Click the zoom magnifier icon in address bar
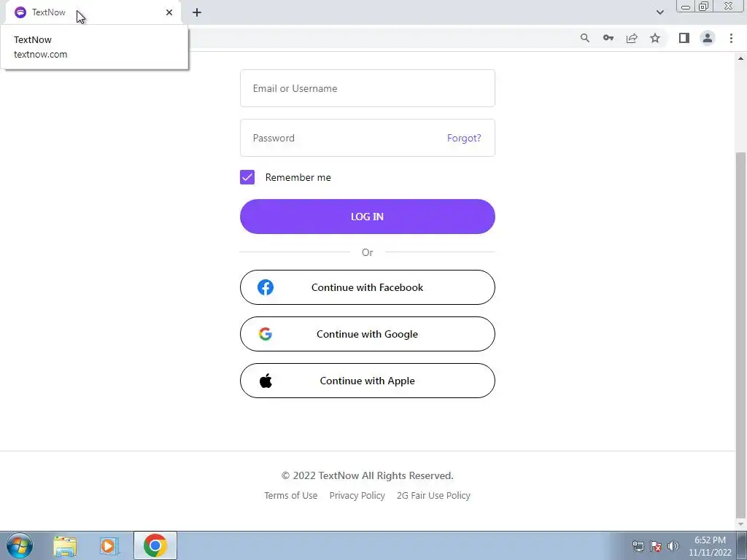This screenshot has height=560, width=747. click(x=584, y=38)
